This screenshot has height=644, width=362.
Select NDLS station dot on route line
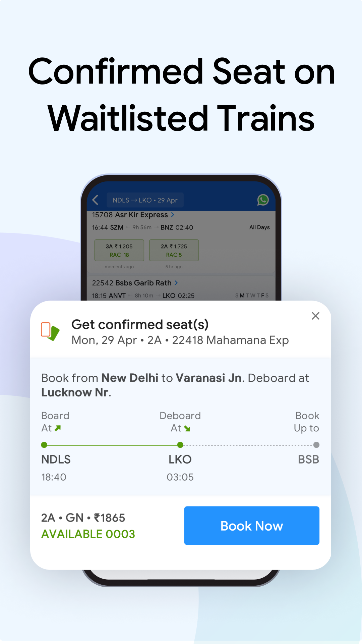click(44, 445)
